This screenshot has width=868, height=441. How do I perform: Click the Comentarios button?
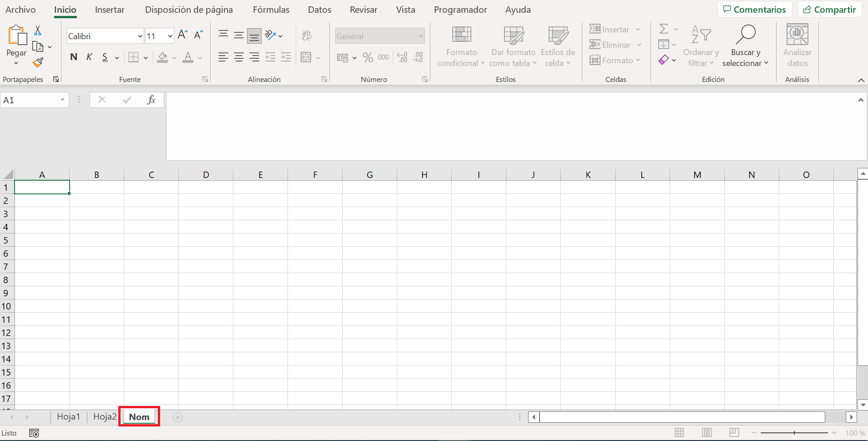coord(755,10)
